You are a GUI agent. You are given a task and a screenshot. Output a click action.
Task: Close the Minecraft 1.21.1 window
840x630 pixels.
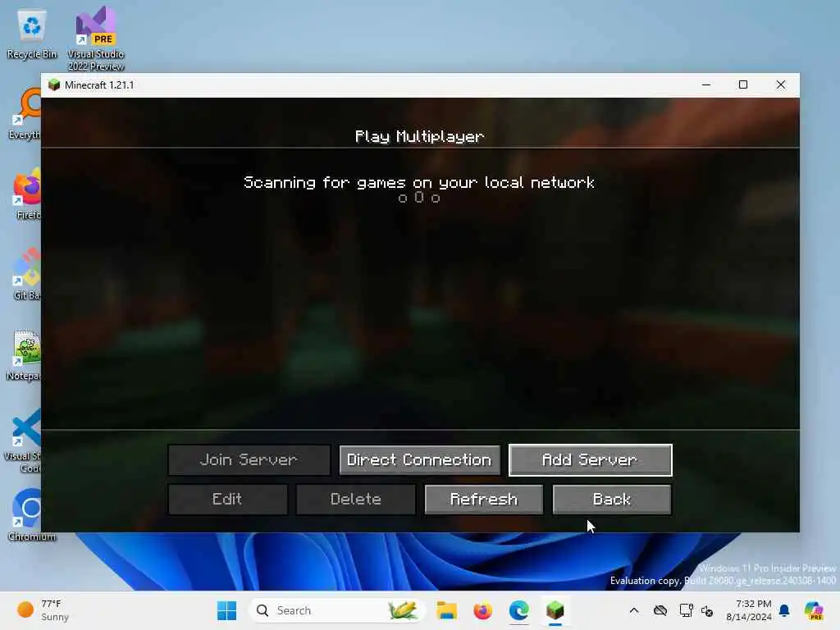tap(781, 84)
